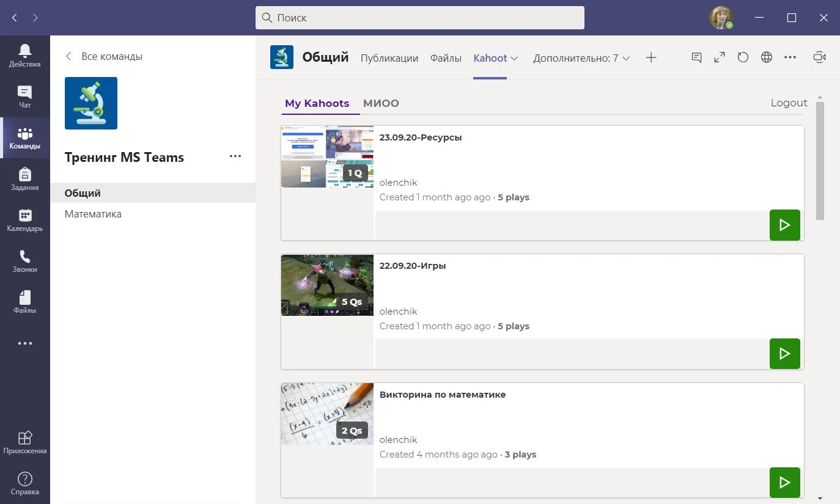Viewport: 840px width, 504px height.
Task: Maximize the Teams window
Action: point(792,18)
